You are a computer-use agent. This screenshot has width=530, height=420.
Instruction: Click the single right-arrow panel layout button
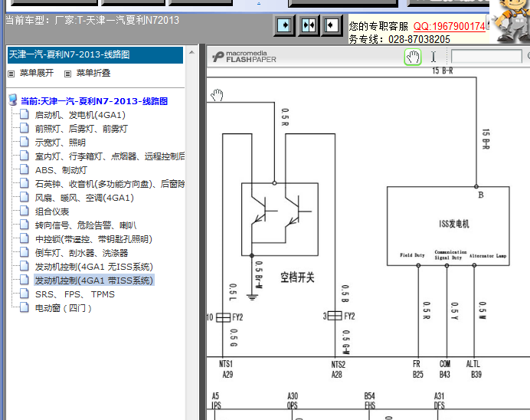(x=284, y=25)
